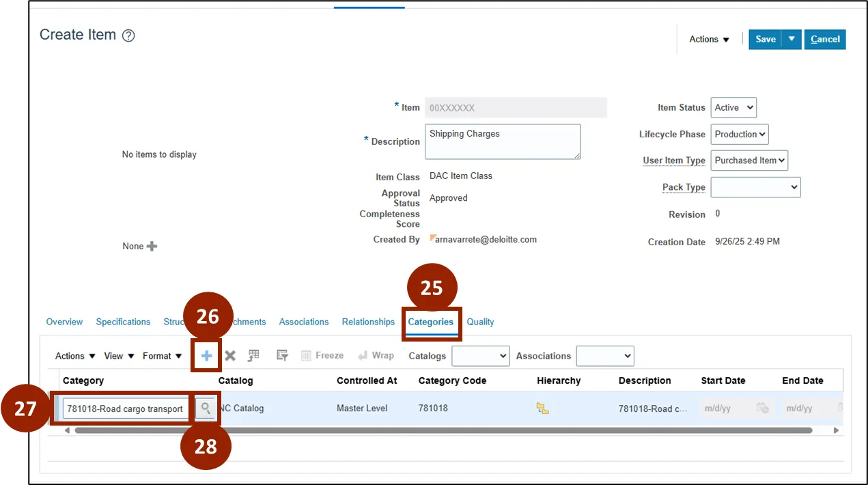Viewport: 868px width, 485px height.
Task: Select the Quality tab
Action: point(480,322)
